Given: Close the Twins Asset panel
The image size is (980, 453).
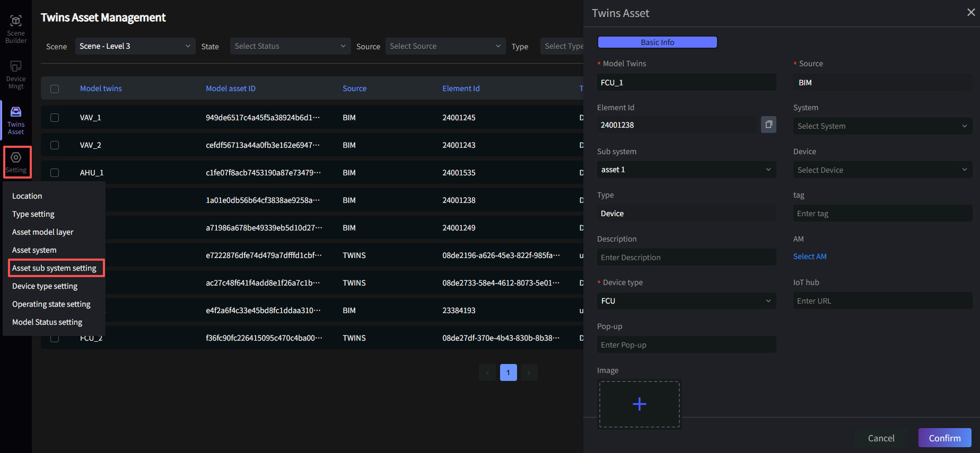Looking at the screenshot, I should click(x=970, y=12).
